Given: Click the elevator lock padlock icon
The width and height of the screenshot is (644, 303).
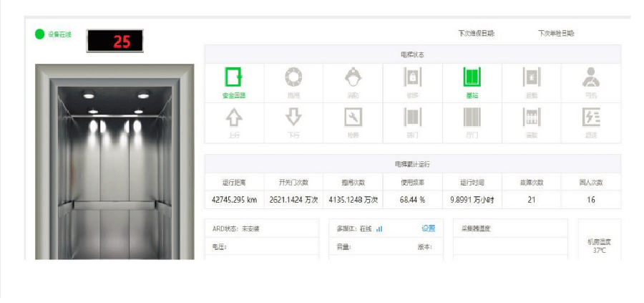Looking at the screenshot, I should pyautogui.click(x=413, y=77).
